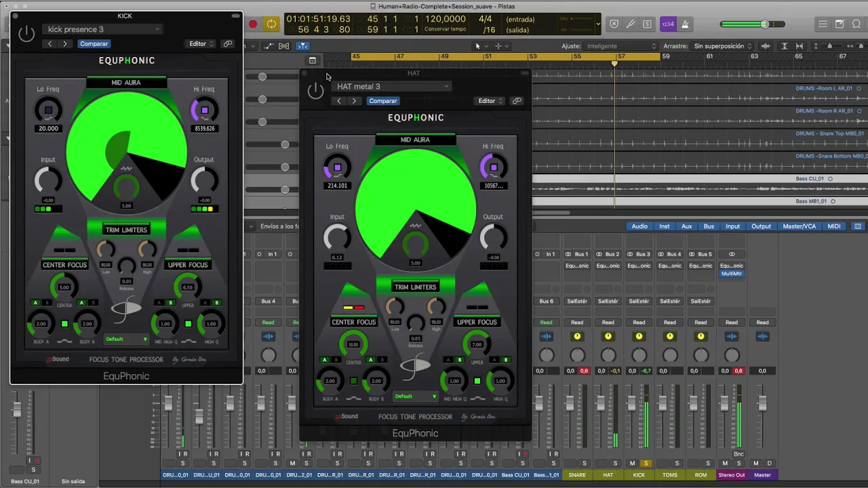Click the Read automation button on SNARE strip

coord(577,323)
